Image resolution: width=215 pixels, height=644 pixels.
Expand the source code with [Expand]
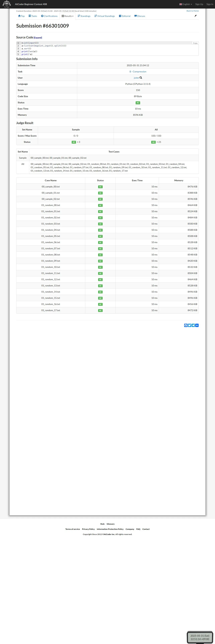pos(38,38)
